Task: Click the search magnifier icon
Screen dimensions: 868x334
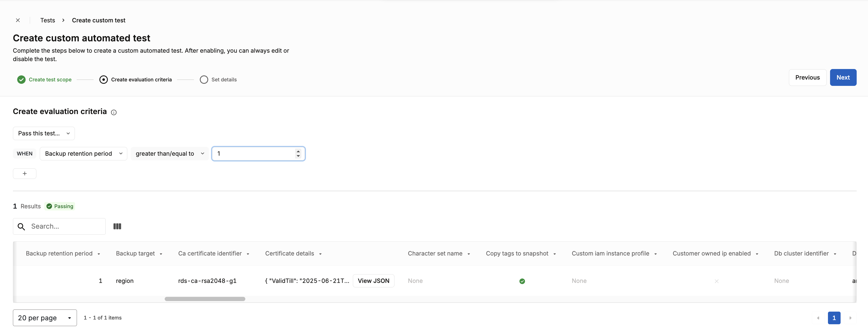Action: (x=21, y=227)
